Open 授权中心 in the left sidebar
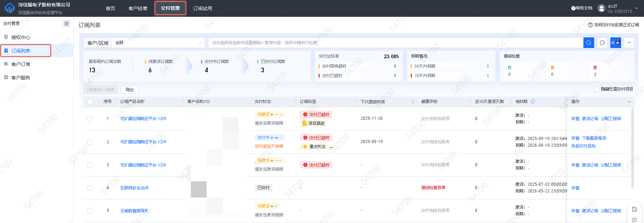Screen dimensions: 644x223 [21, 37]
